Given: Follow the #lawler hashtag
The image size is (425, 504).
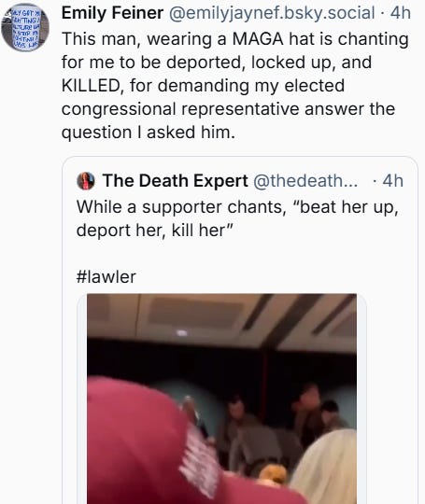Looking at the screenshot, I should click(x=106, y=277).
